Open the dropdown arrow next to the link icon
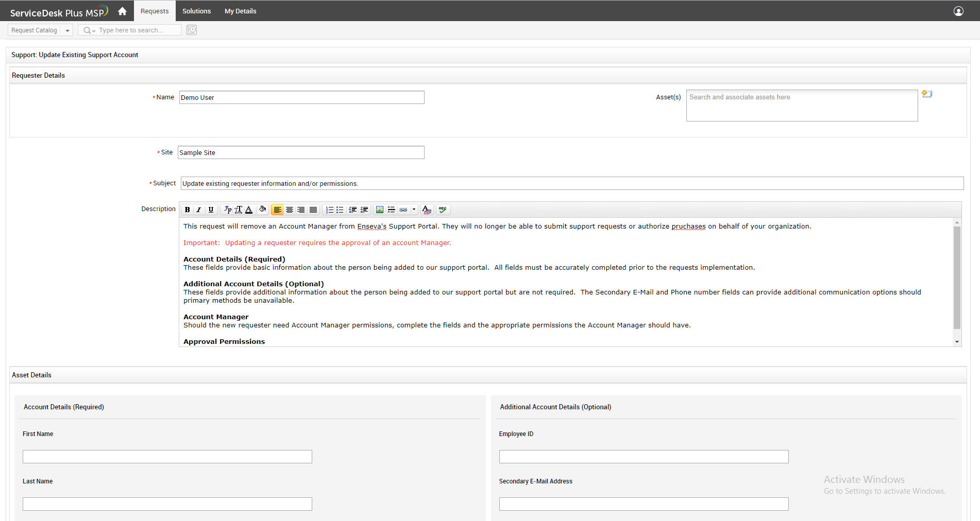The width and height of the screenshot is (980, 521). (x=414, y=210)
